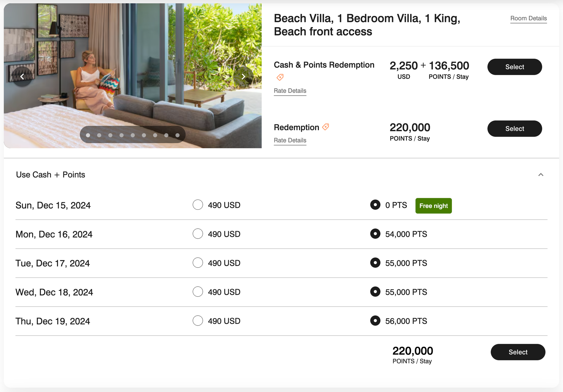Screen dimensions: 563x392
Task: Click the bottom Select button for 220,000 points stay
Action: point(518,352)
